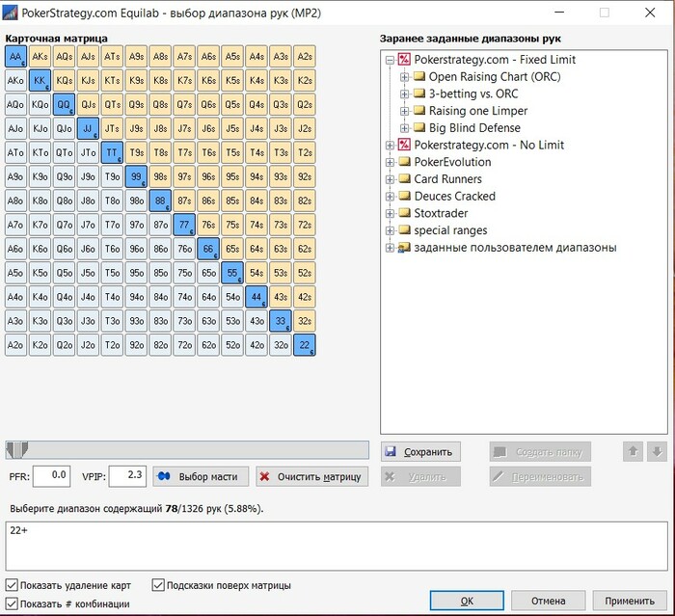Select Stoxtrader tree label

pos(441,213)
